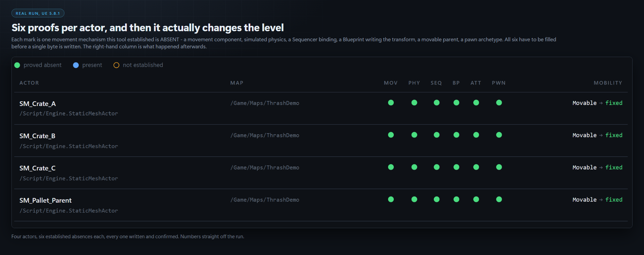This screenshot has height=255, width=644.
Task: Click the hollow 'not established' legend circle
Action: pyautogui.click(x=116, y=65)
